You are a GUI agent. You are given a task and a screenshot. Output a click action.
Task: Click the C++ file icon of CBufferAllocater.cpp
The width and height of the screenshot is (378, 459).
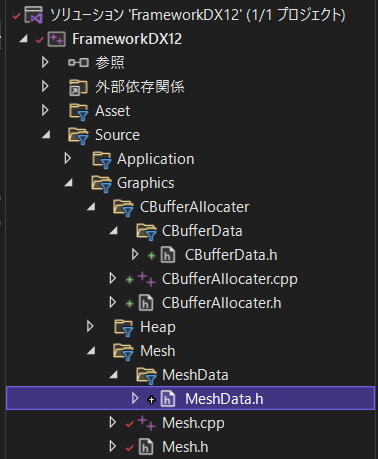(146, 279)
